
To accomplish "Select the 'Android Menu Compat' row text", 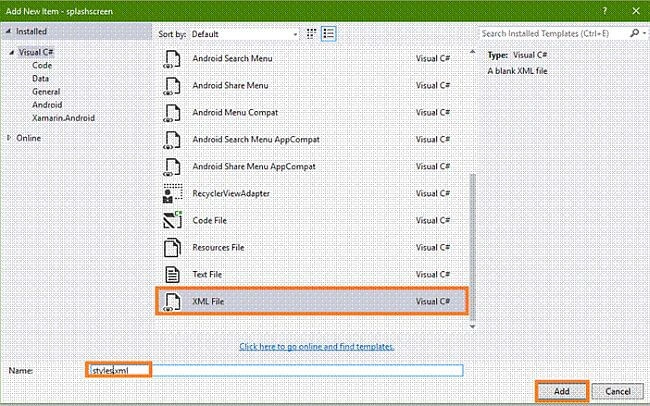I will [x=235, y=112].
